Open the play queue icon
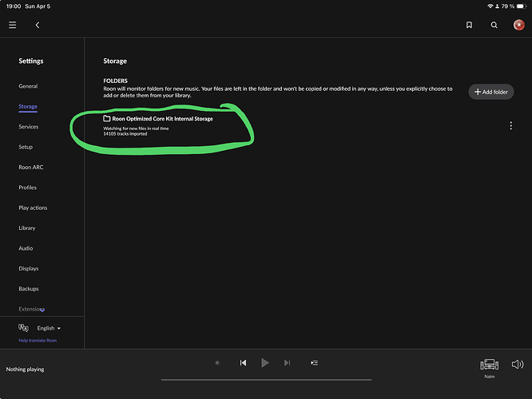The width and height of the screenshot is (532, 399). pyautogui.click(x=314, y=363)
